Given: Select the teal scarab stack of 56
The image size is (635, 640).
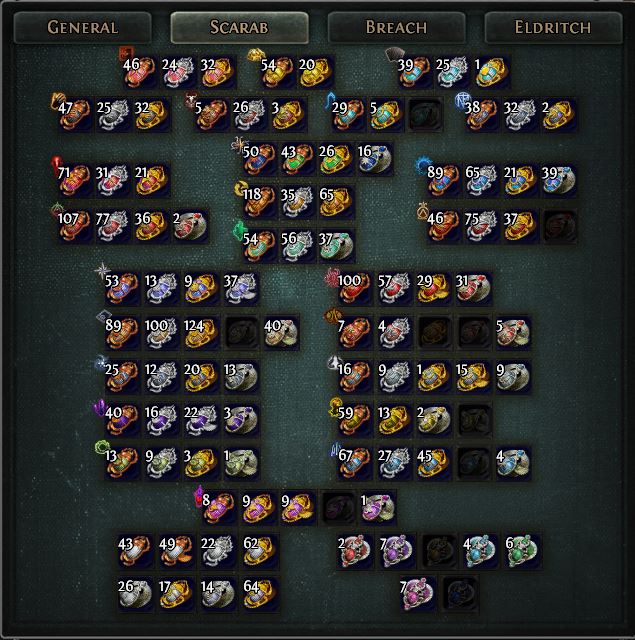Looking at the screenshot, I should click(297, 245).
